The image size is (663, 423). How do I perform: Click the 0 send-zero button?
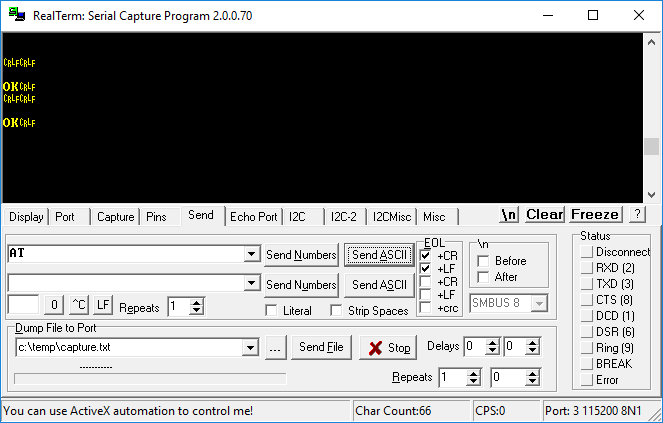(54, 305)
